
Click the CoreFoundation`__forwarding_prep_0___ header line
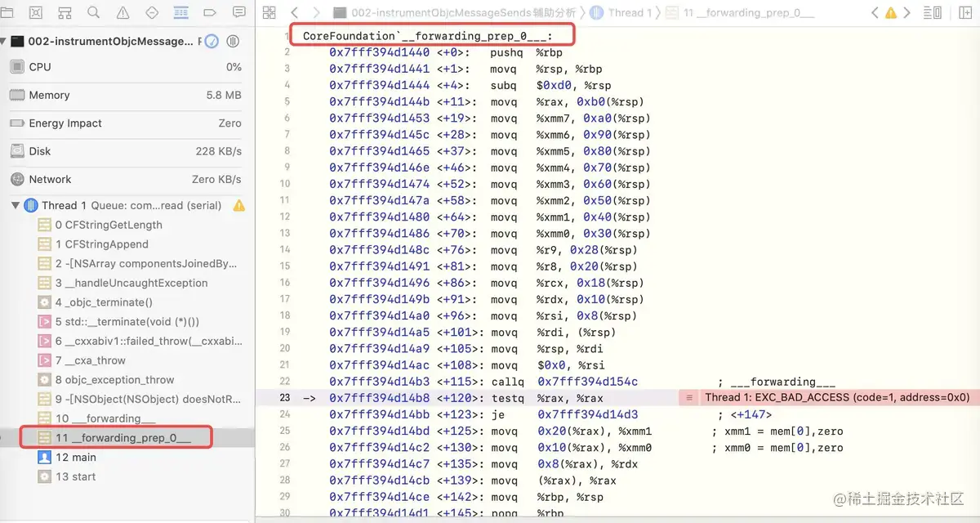[428, 36]
